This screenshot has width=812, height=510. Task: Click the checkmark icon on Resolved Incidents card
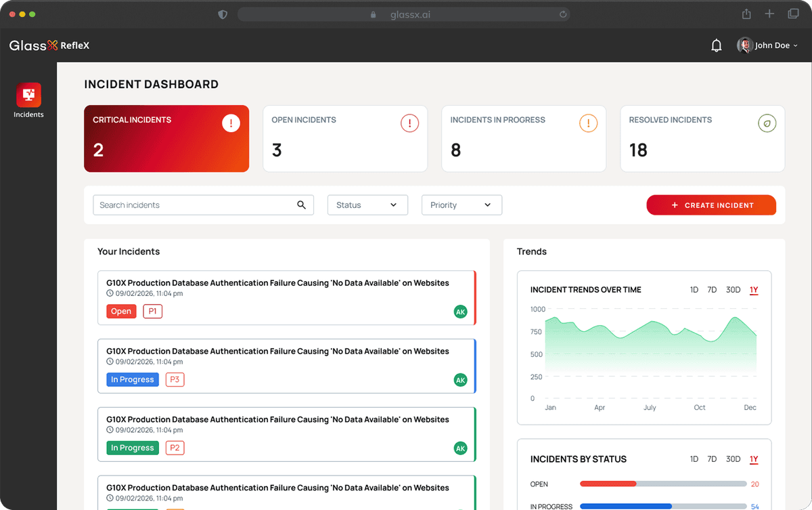(x=767, y=123)
